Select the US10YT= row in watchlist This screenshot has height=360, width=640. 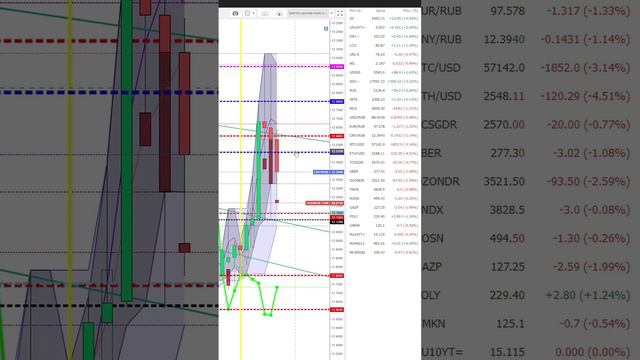tap(384, 27)
